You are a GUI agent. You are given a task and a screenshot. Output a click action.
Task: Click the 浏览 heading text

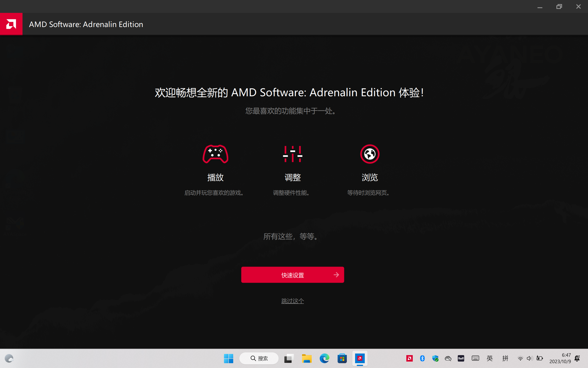(370, 177)
